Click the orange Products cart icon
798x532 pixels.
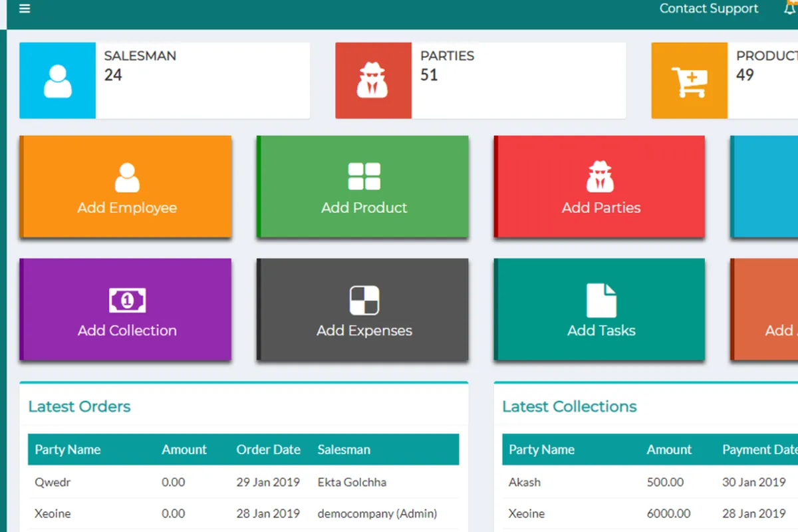click(688, 81)
